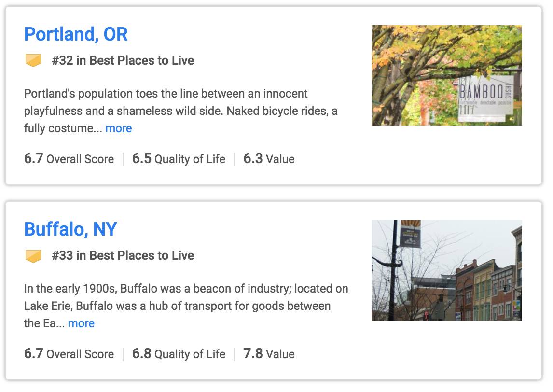Screen dimensions: 553x392
Task: Open the Portland autumn tree thumbnail photo
Action: click(x=446, y=75)
